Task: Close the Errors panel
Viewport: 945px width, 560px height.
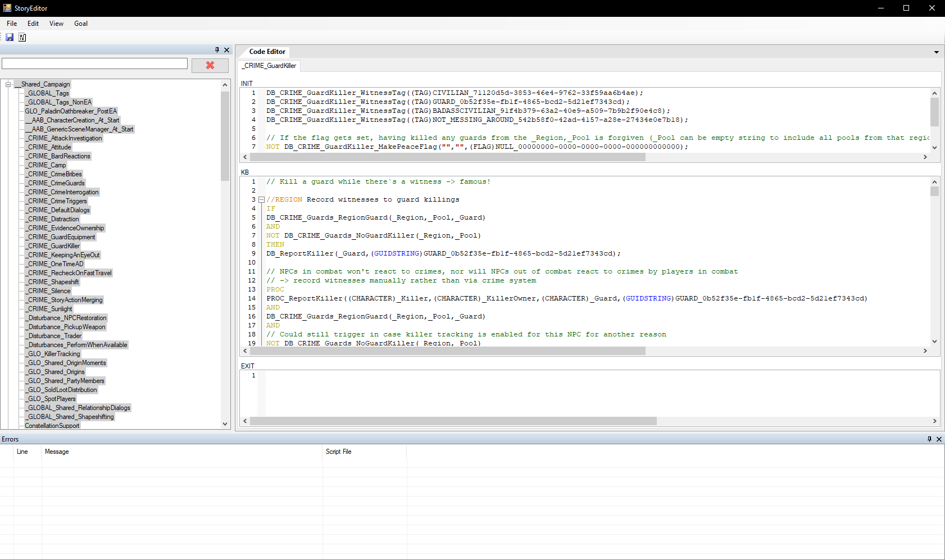Action: click(x=939, y=439)
